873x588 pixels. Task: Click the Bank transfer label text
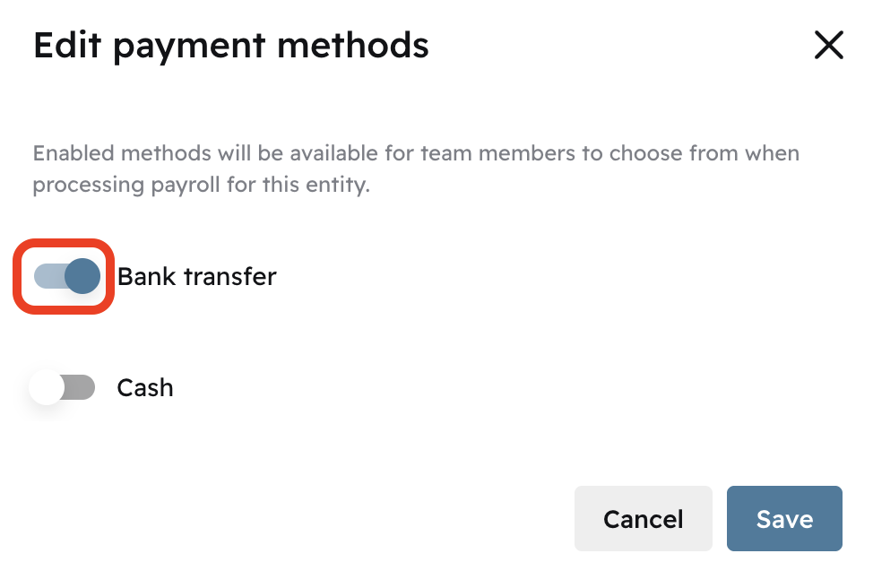click(x=196, y=277)
